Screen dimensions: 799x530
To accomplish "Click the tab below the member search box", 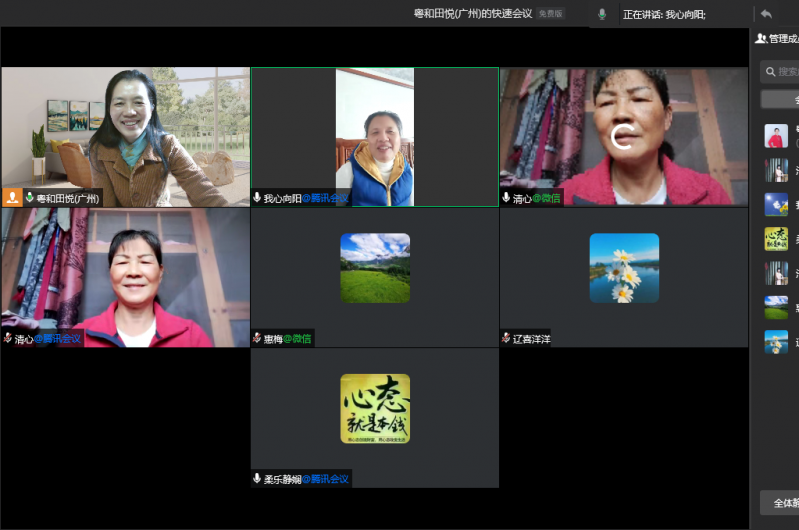I will pos(780,100).
